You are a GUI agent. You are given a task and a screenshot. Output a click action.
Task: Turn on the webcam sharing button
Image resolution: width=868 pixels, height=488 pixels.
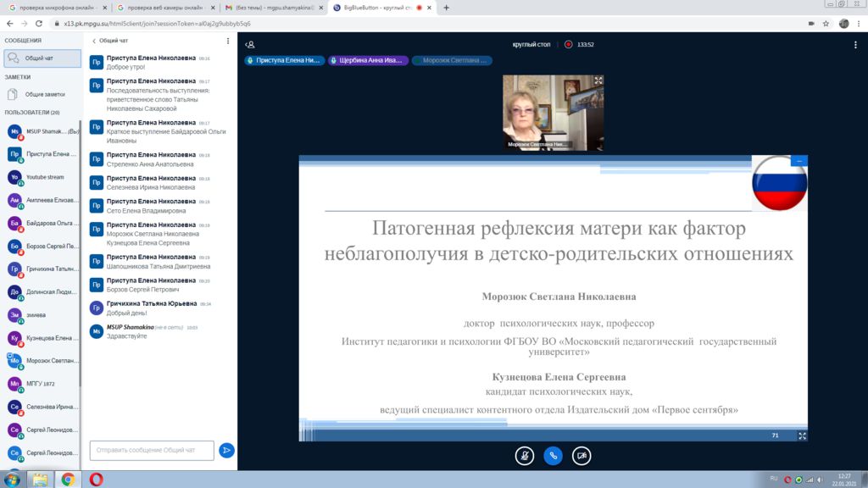click(x=581, y=455)
